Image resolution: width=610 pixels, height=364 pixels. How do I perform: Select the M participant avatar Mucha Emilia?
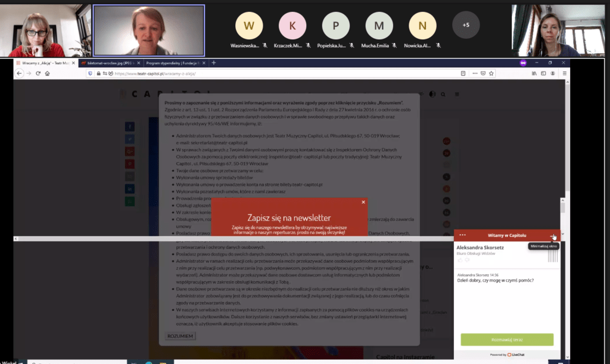point(379,26)
